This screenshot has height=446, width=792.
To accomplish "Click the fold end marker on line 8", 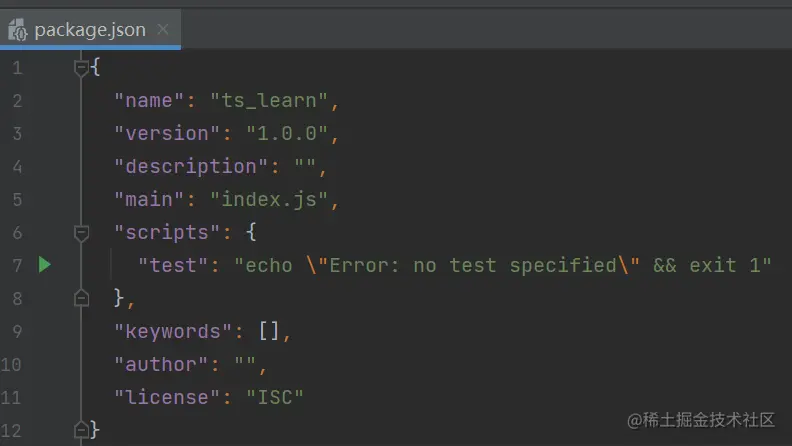I will (81, 298).
